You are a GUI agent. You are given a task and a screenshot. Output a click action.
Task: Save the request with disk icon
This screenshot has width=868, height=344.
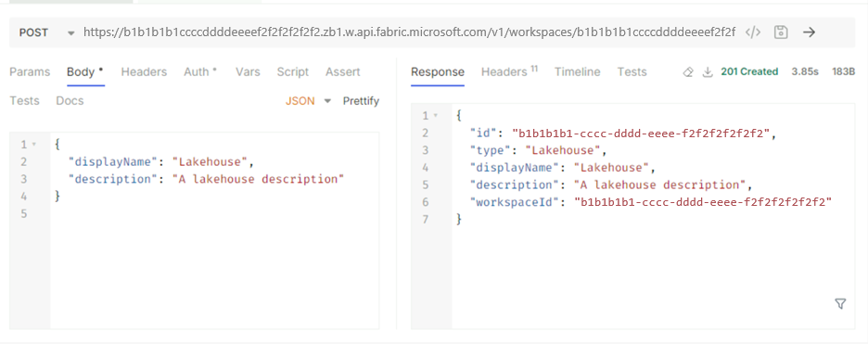click(x=781, y=32)
